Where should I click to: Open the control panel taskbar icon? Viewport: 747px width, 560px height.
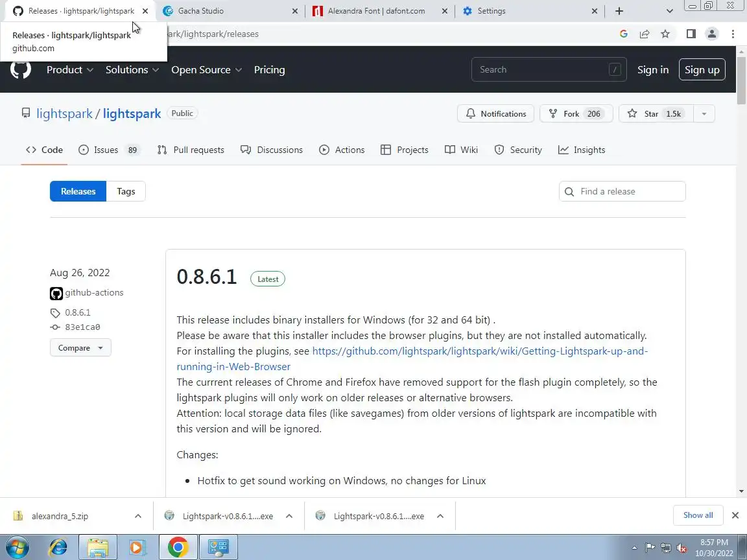(218, 547)
